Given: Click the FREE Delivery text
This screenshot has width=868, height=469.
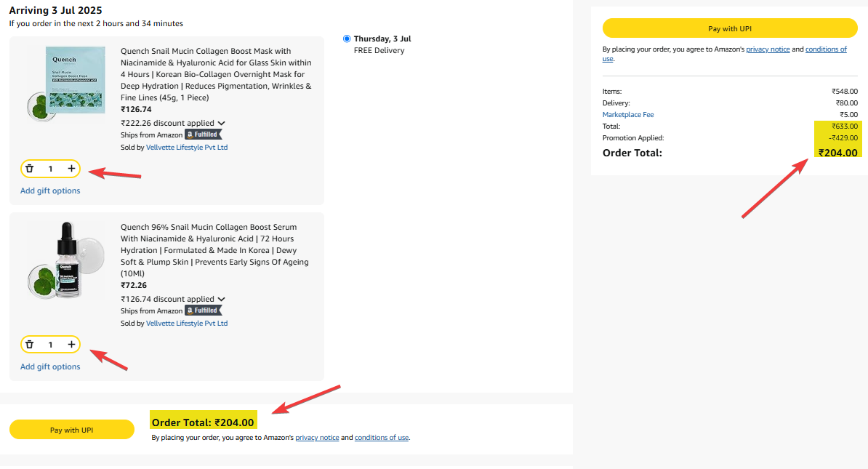Looking at the screenshot, I should [379, 50].
